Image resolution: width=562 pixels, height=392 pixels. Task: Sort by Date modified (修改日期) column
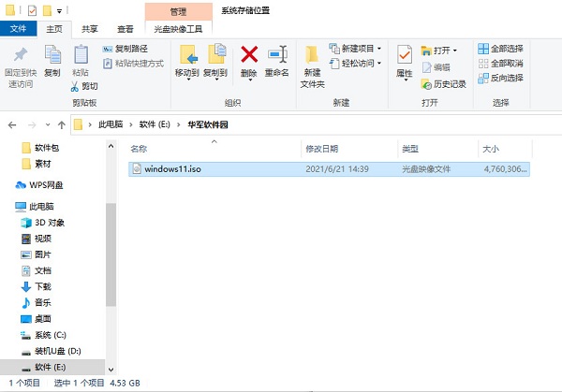coord(322,149)
